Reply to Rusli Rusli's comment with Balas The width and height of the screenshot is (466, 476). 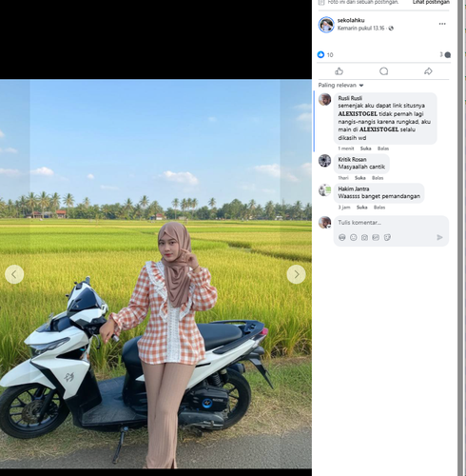pos(383,149)
